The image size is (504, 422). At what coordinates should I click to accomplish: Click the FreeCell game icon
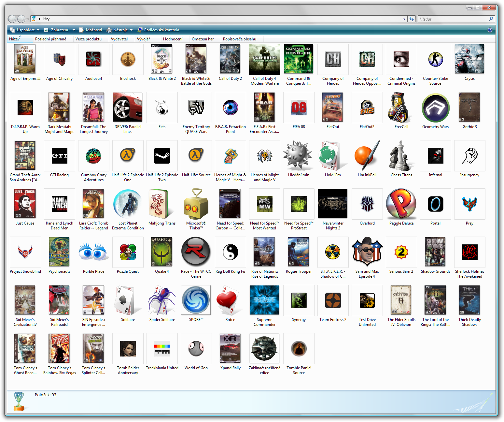(401, 108)
